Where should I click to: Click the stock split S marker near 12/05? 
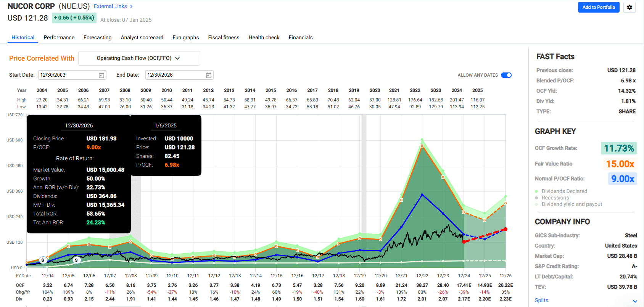click(76, 260)
